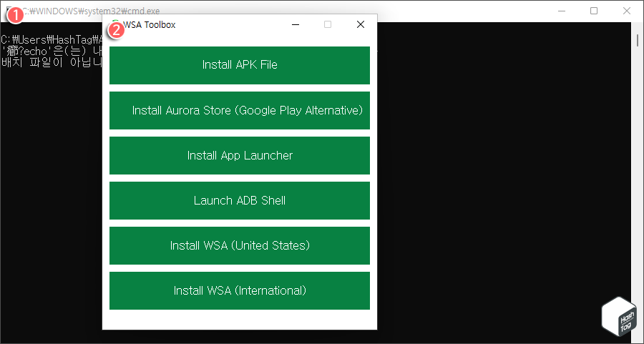Image resolution: width=644 pixels, height=344 pixels.
Task: Choose Install App Launcher
Action: 240,156
